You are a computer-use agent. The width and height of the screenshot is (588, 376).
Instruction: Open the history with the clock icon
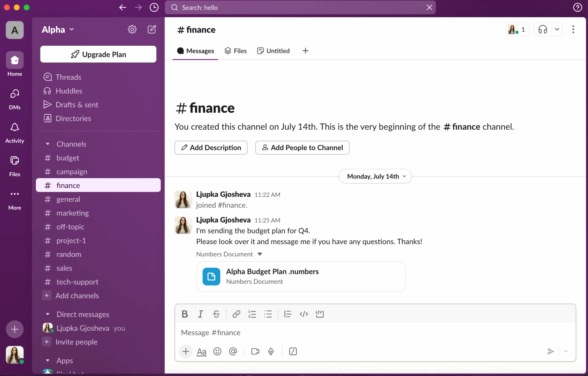154,7
